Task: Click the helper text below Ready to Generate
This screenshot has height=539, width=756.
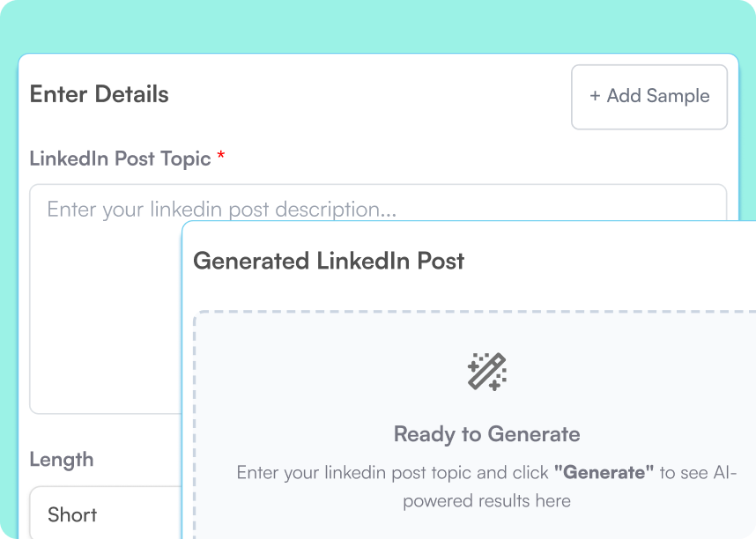Action: 486,486
